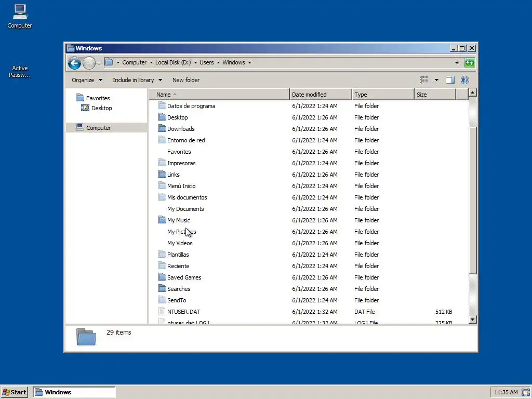Screen dimensions: 532x399
Task: Go to Local Disk (D:) in breadcrumb
Action: [173, 62]
